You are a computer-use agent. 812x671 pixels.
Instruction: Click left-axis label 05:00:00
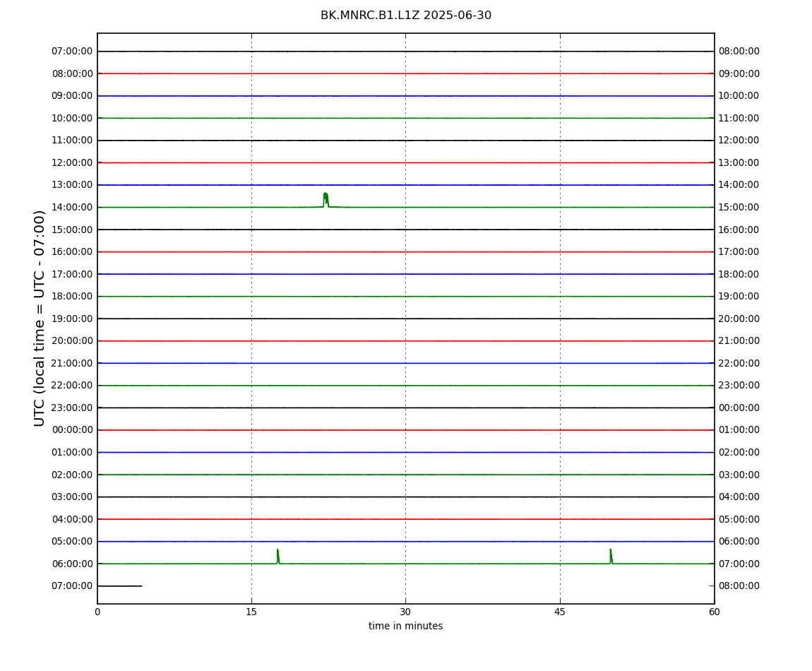tap(72, 542)
